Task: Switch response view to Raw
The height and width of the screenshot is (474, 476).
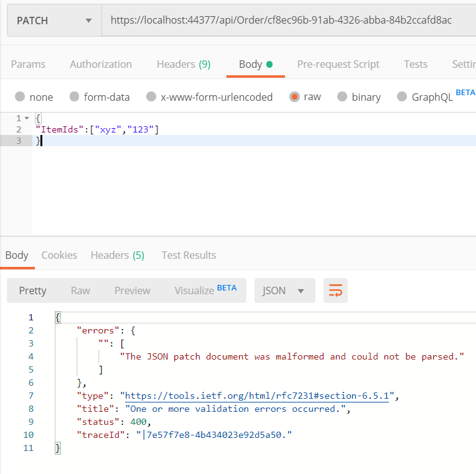Action: [x=80, y=290]
